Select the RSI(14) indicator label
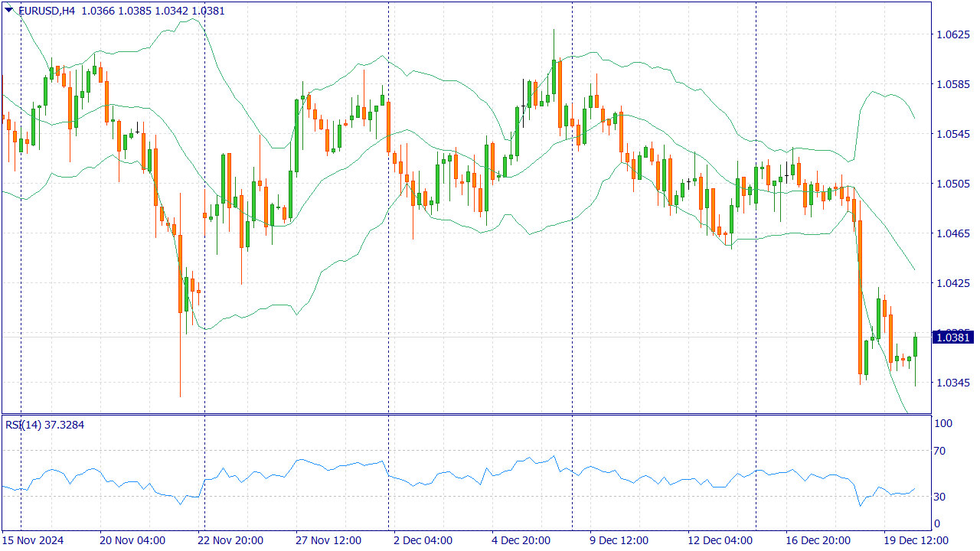Image resolution: width=980 pixels, height=551 pixels. 24,425
